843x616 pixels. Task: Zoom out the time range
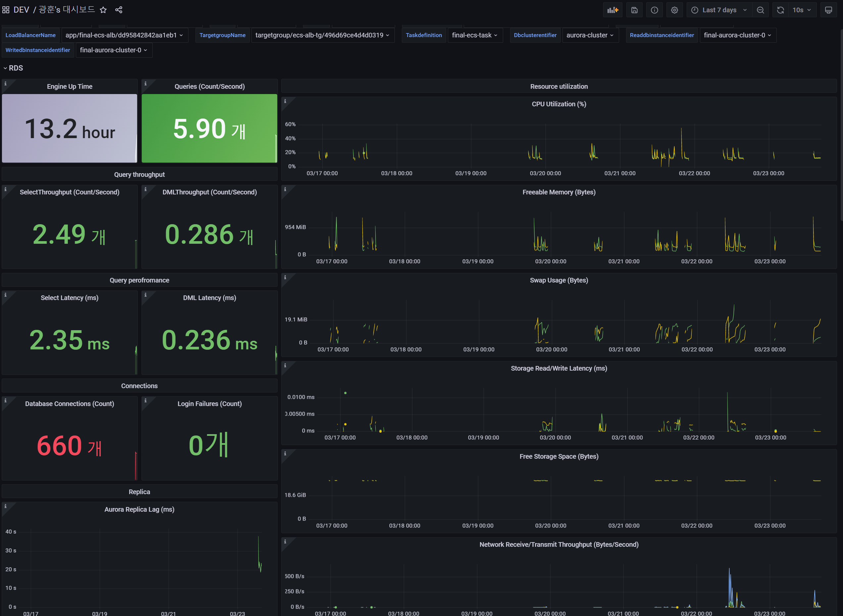761,10
